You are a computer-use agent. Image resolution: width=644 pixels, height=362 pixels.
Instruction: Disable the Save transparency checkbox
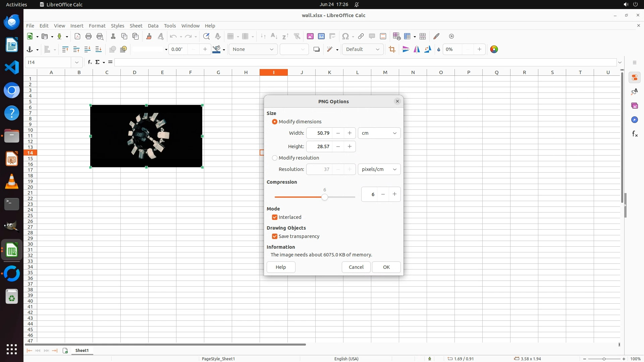(x=275, y=236)
